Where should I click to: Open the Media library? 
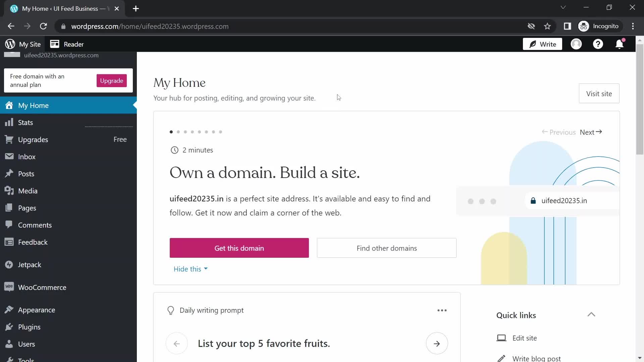(x=28, y=190)
